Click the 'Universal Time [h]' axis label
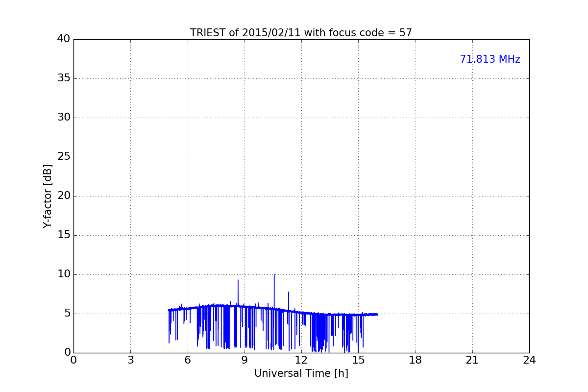 (301, 373)
